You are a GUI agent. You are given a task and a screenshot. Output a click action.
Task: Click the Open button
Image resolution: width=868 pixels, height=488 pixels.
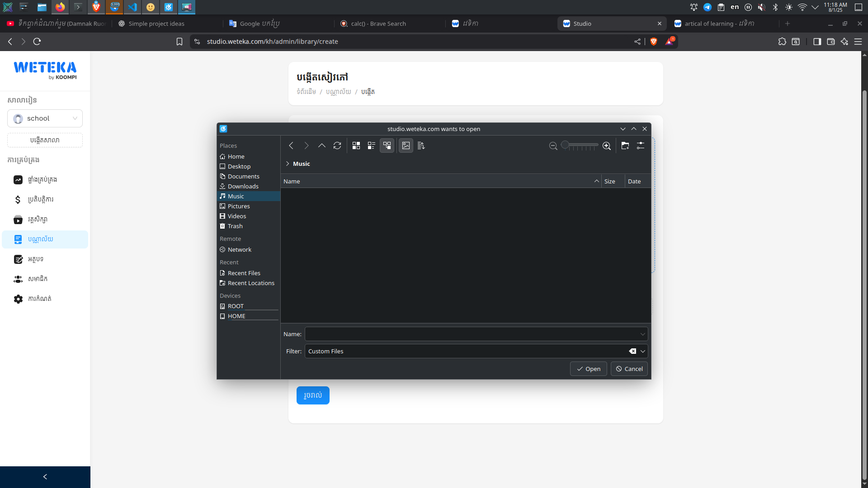point(589,369)
